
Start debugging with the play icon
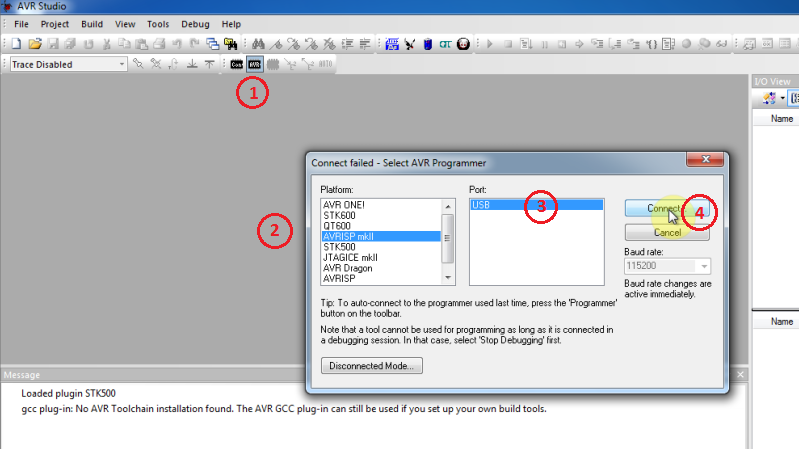490,44
